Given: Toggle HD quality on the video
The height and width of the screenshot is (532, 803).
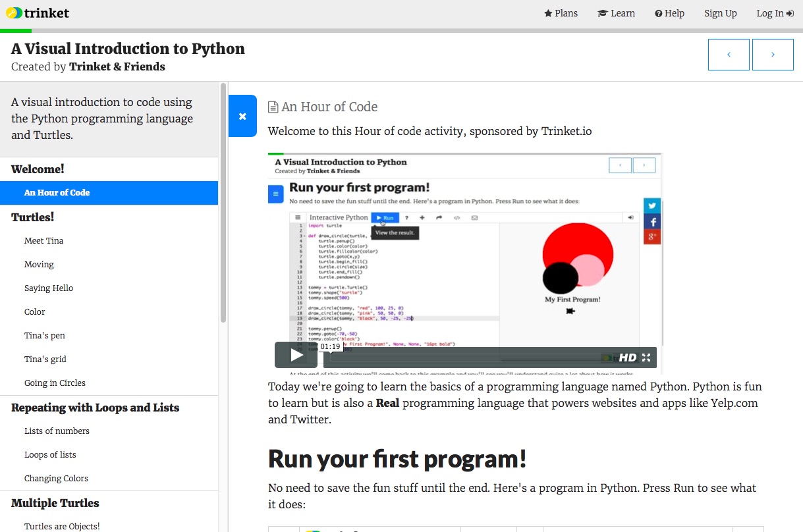Looking at the screenshot, I should (628, 358).
